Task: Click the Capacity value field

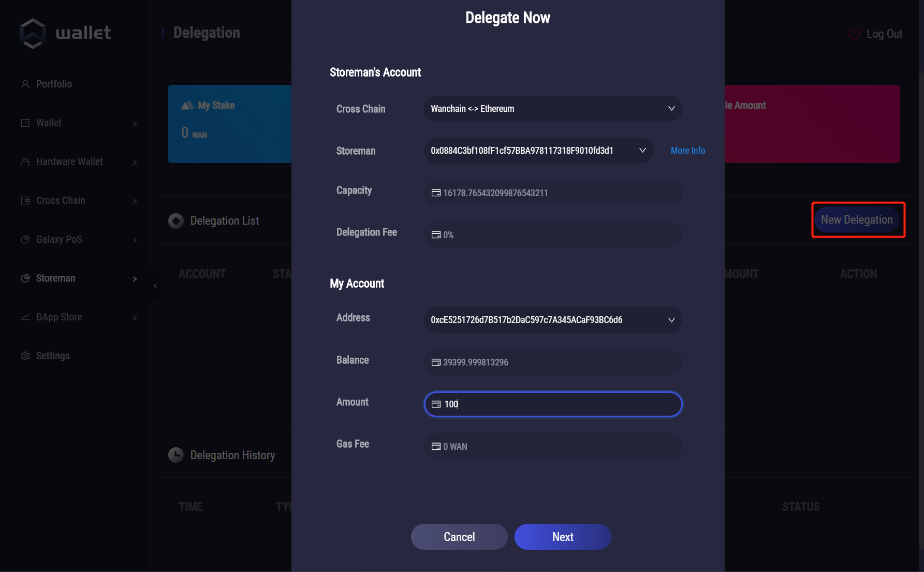Action: pos(553,193)
